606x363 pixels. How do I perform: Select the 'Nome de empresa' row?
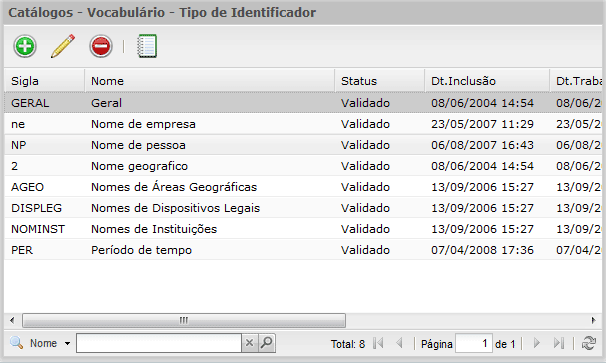pos(303,124)
